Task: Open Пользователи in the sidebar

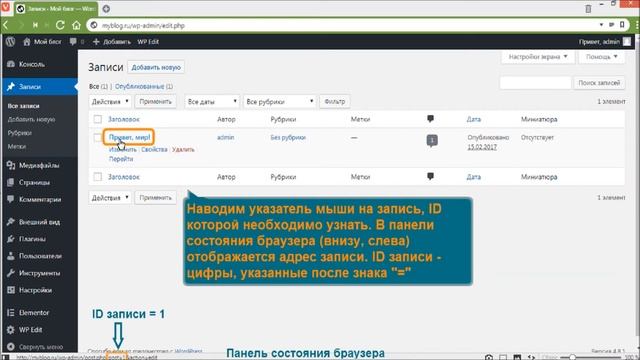Action: tap(39, 256)
